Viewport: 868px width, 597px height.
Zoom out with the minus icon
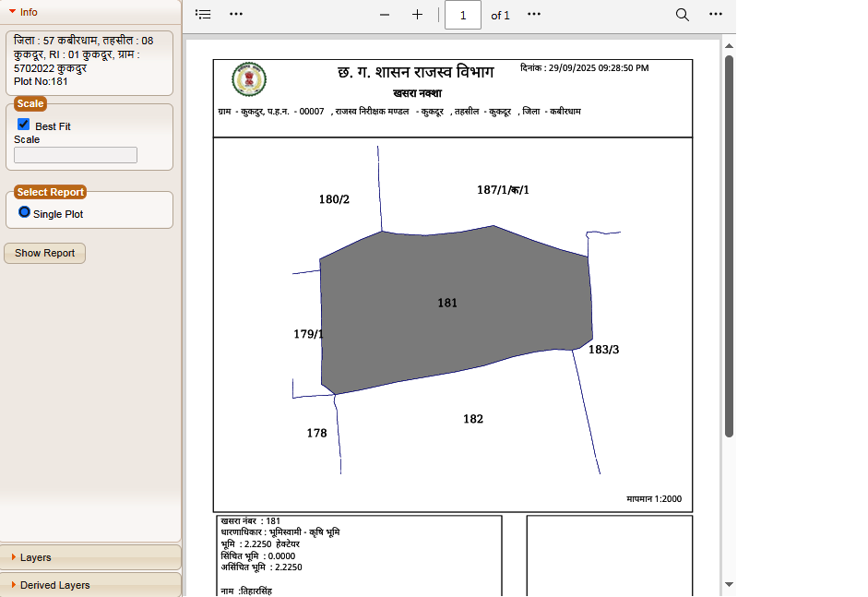pyautogui.click(x=385, y=15)
